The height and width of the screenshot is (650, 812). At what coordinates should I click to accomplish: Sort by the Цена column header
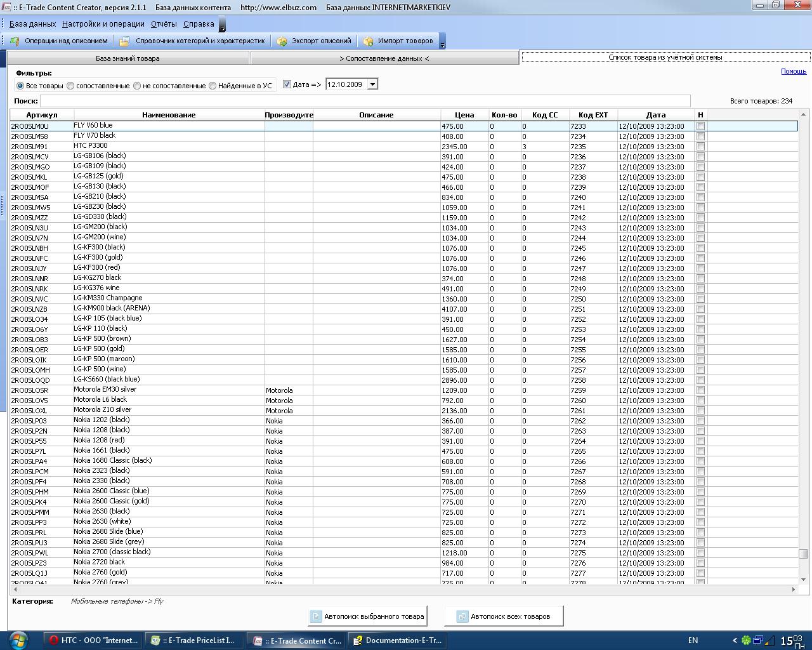[464, 115]
